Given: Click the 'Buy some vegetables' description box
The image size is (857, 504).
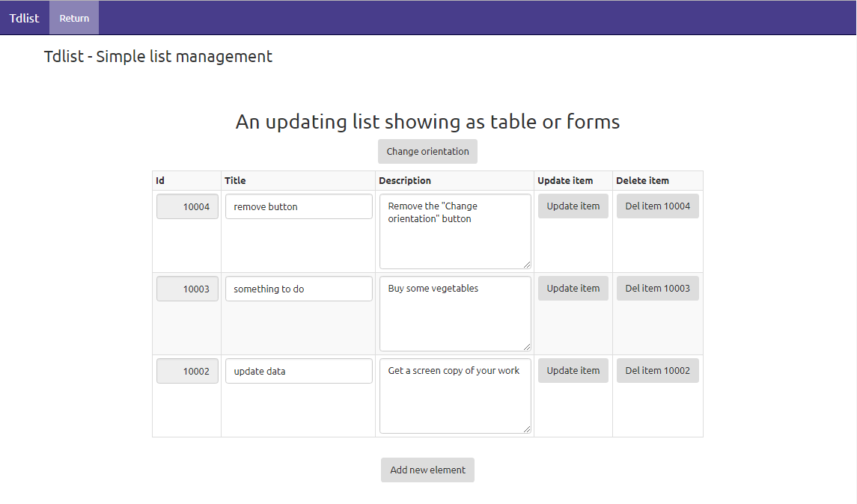Looking at the screenshot, I should pyautogui.click(x=455, y=313).
